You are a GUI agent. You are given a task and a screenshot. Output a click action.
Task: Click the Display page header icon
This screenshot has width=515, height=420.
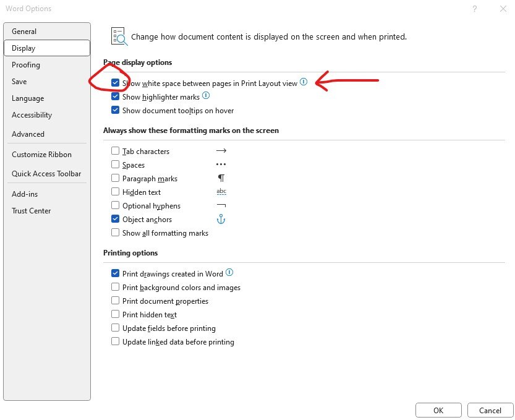(x=119, y=36)
